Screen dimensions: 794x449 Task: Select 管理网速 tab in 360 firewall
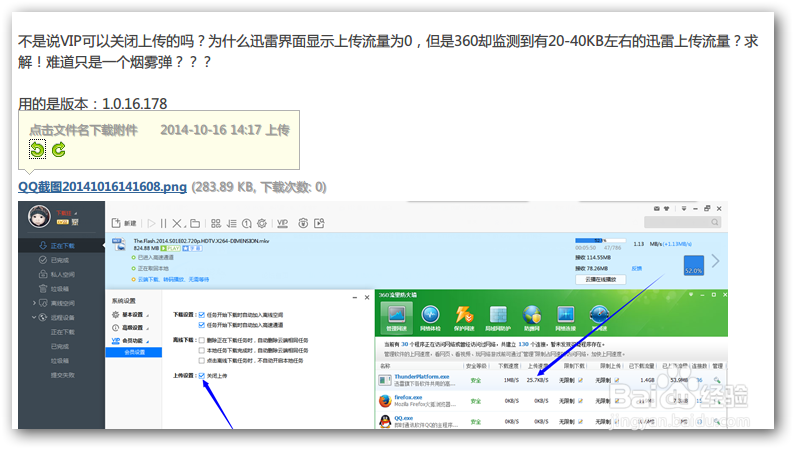pos(396,318)
